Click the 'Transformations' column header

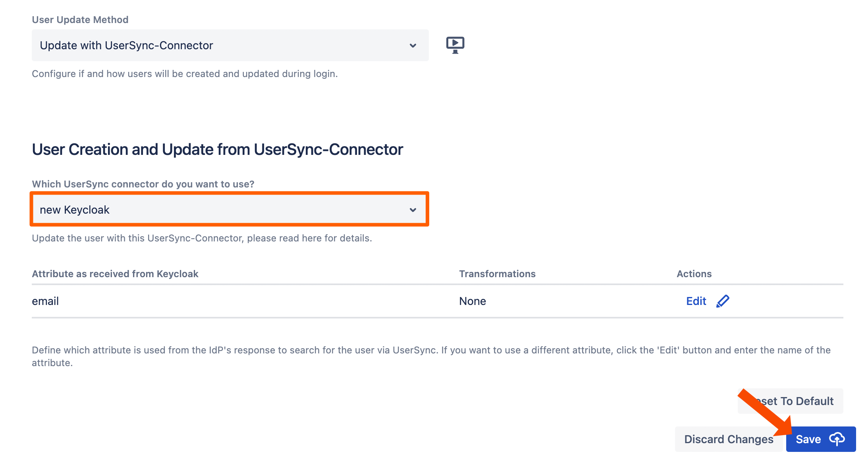pyautogui.click(x=497, y=274)
